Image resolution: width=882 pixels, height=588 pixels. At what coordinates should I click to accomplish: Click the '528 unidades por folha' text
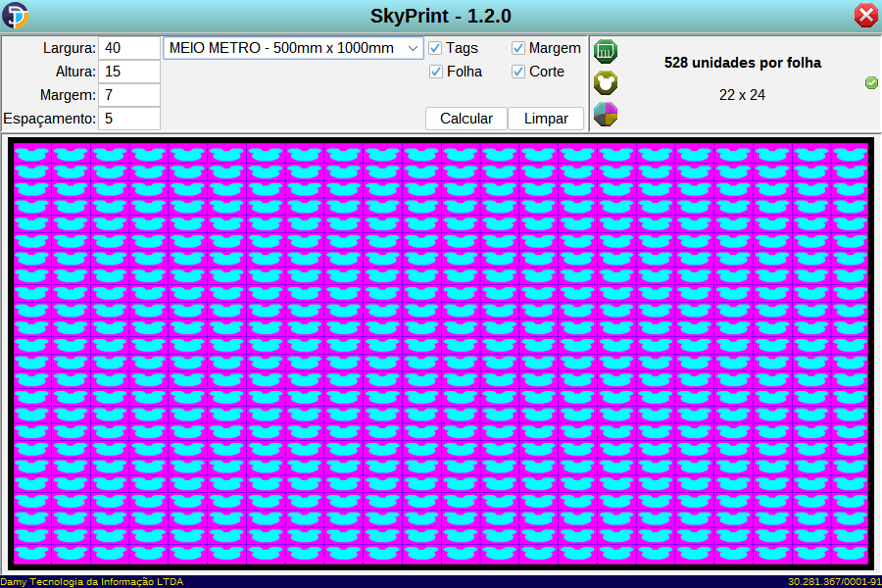pyautogui.click(x=743, y=63)
